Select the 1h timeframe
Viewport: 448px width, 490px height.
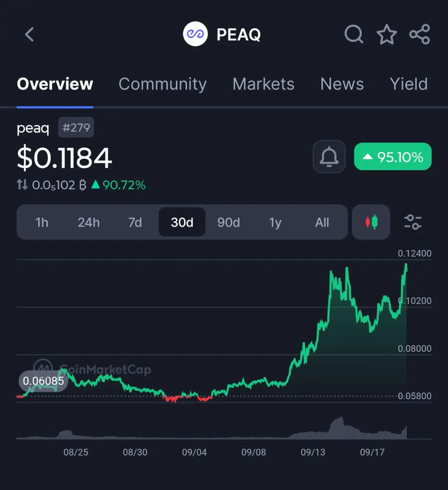(42, 223)
